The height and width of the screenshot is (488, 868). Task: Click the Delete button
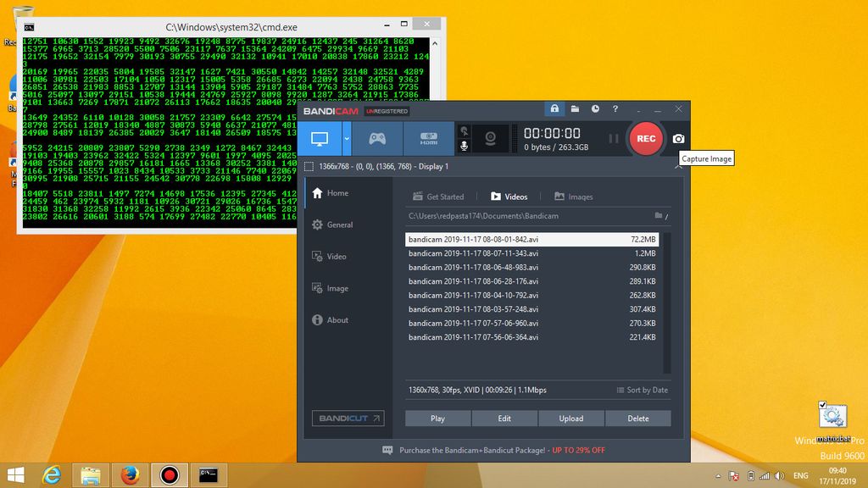[638, 419]
